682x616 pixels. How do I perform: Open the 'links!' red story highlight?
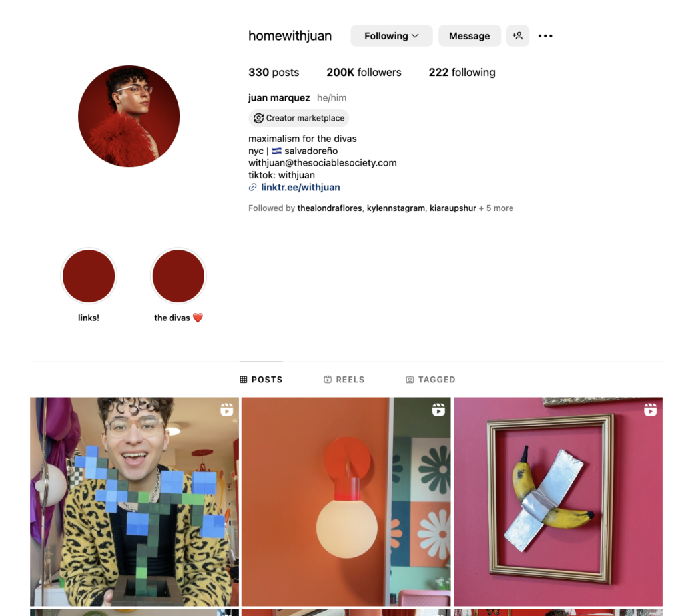pos(89,276)
